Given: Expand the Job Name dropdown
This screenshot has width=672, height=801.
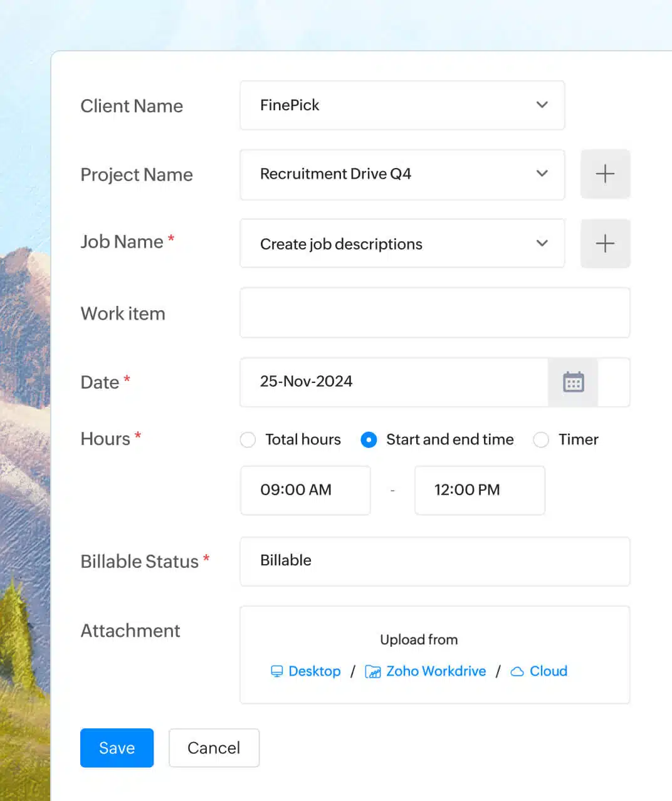Looking at the screenshot, I should (542, 243).
